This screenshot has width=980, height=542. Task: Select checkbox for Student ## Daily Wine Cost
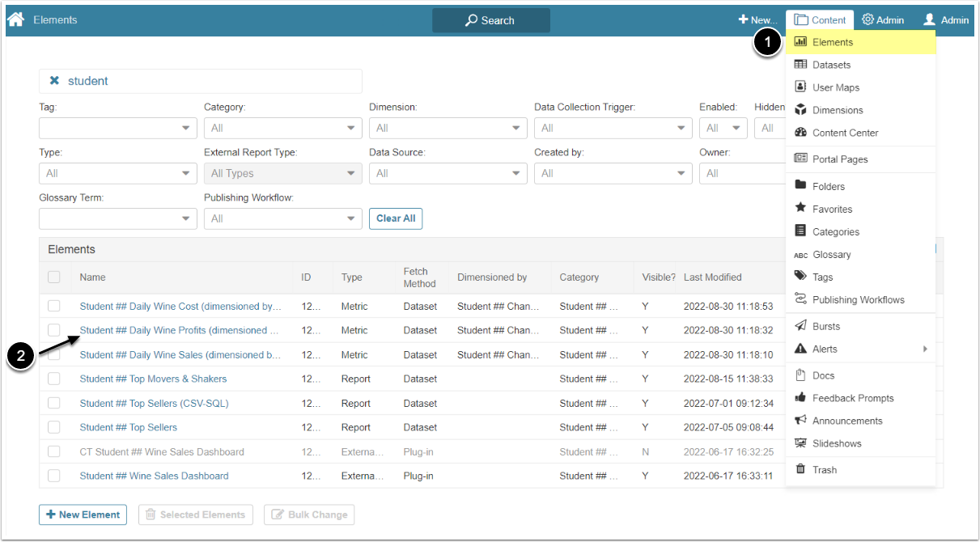[54, 306]
